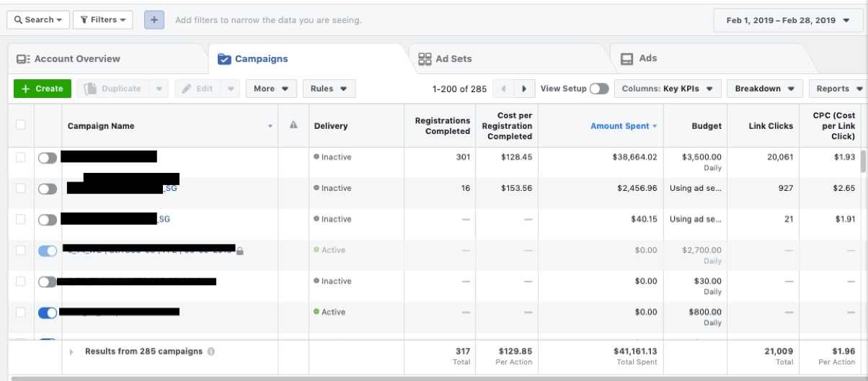The height and width of the screenshot is (381, 868).
Task: Toggle the View Setup switch
Action: 599,89
